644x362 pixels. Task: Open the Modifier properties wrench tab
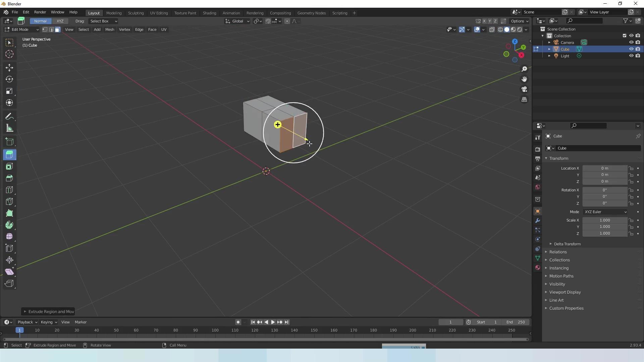(x=538, y=221)
